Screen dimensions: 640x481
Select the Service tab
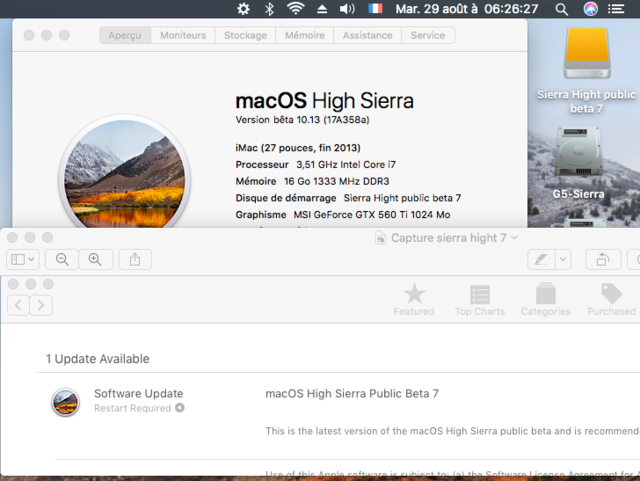click(428, 35)
